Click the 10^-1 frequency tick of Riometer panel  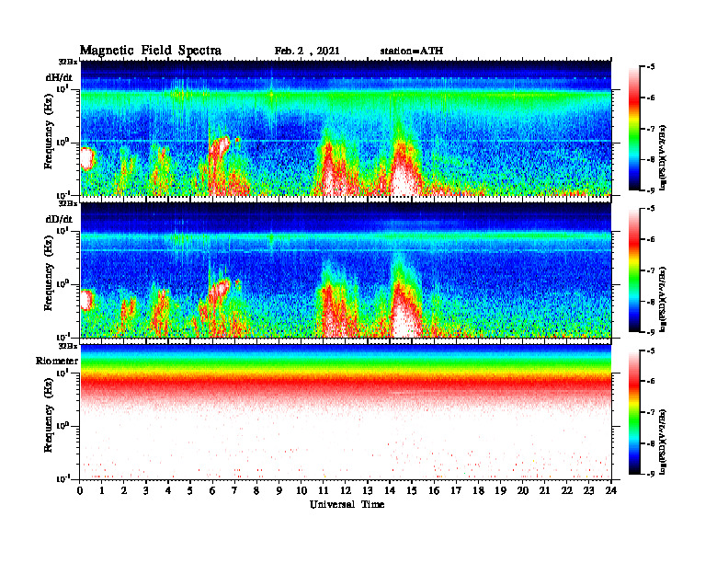(63, 479)
